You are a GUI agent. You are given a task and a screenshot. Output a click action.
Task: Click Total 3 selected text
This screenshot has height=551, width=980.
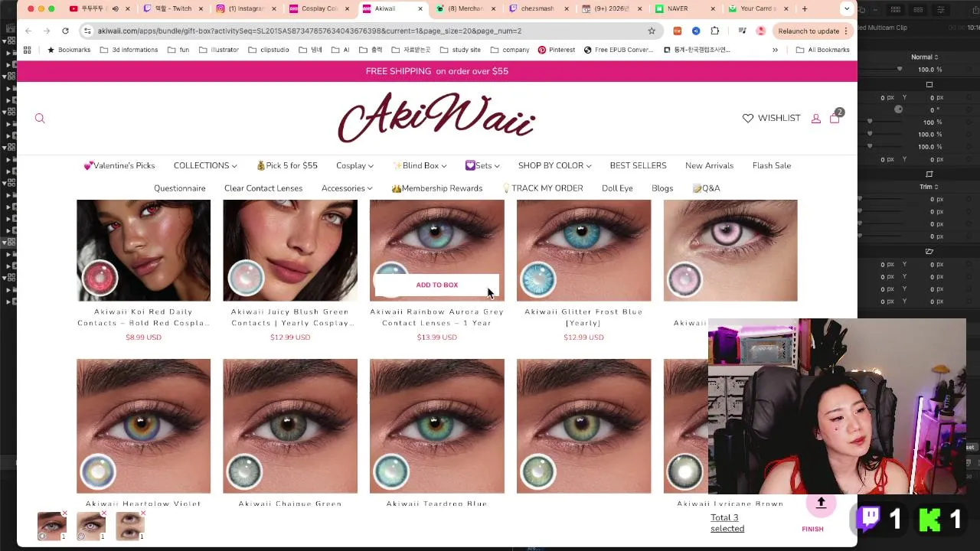click(x=727, y=523)
